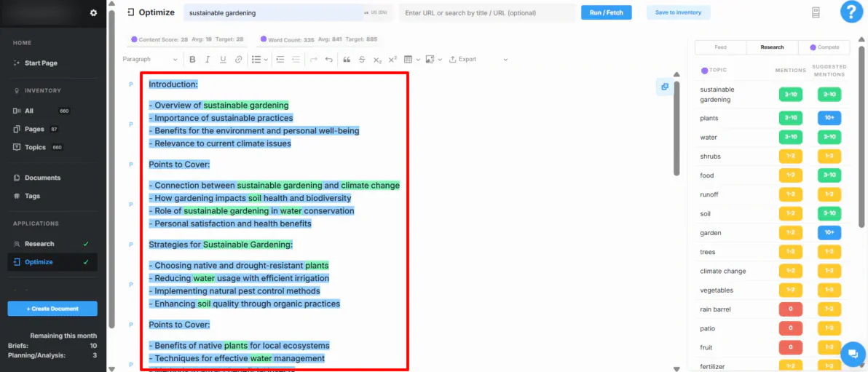The width and height of the screenshot is (868, 372).
Task: Click 'Strategies for Sustainable Gardening:' heading
Action: [221, 244]
